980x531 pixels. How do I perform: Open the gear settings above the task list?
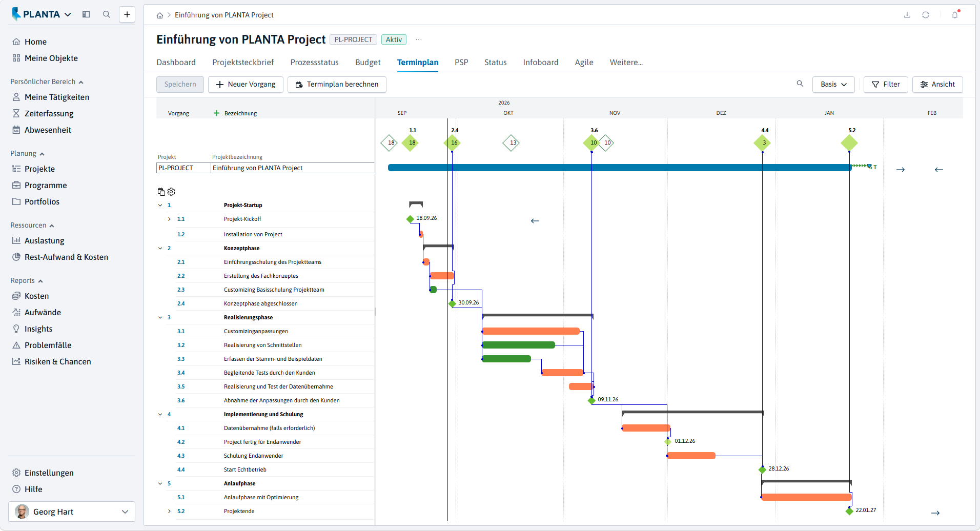pyautogui.click(x=171, y=192)
